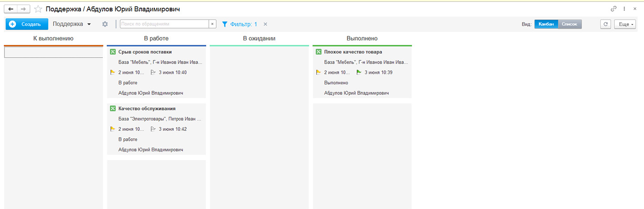
Task: Open the 'Плохое качество товара' card
Action: [x=353, y=52]
